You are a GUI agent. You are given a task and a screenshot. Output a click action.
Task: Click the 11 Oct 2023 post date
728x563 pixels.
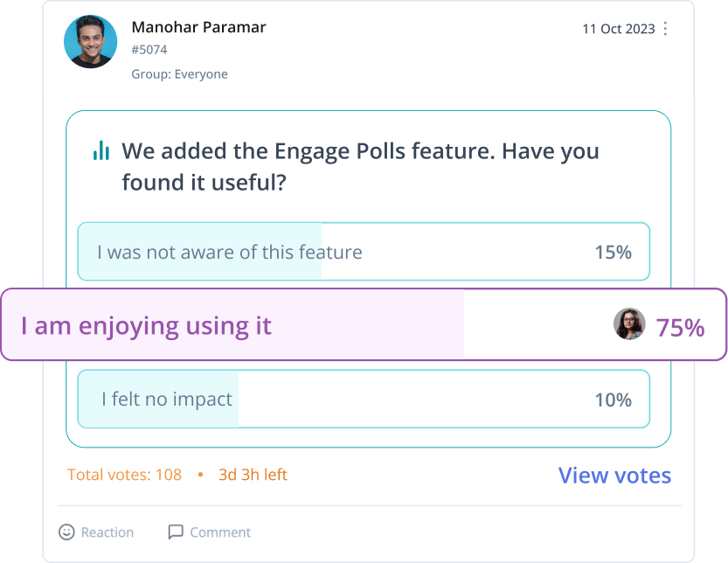click(x=618, y=29)
